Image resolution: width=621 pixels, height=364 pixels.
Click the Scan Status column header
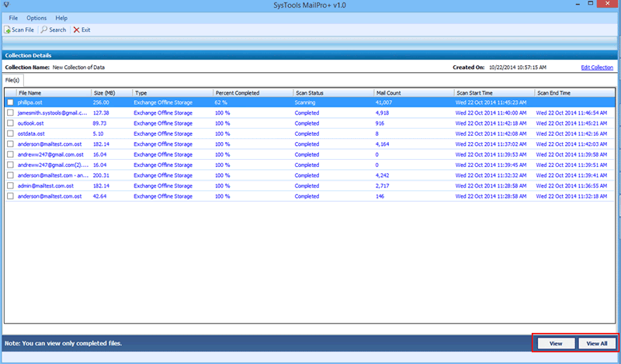coord(334,92)
